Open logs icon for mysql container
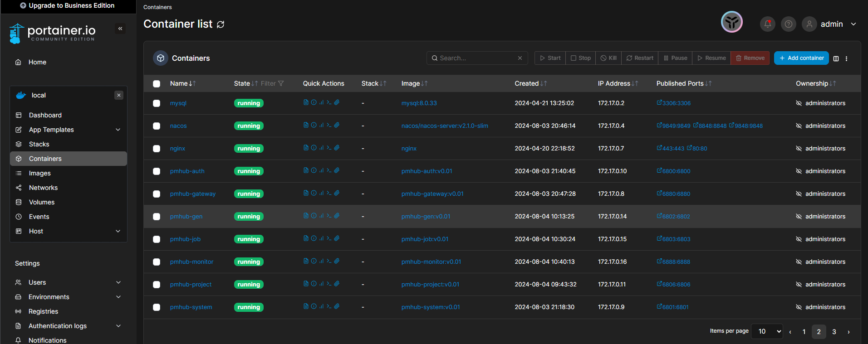The width and height of the screenshot is (868, 344). [x=306, y=102]
